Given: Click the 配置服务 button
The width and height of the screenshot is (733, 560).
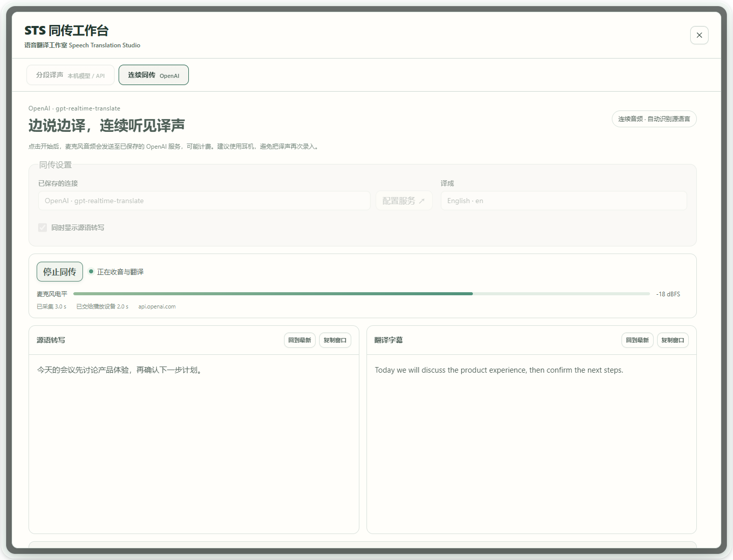Looking at the screenshot, I should coord(404,201).
